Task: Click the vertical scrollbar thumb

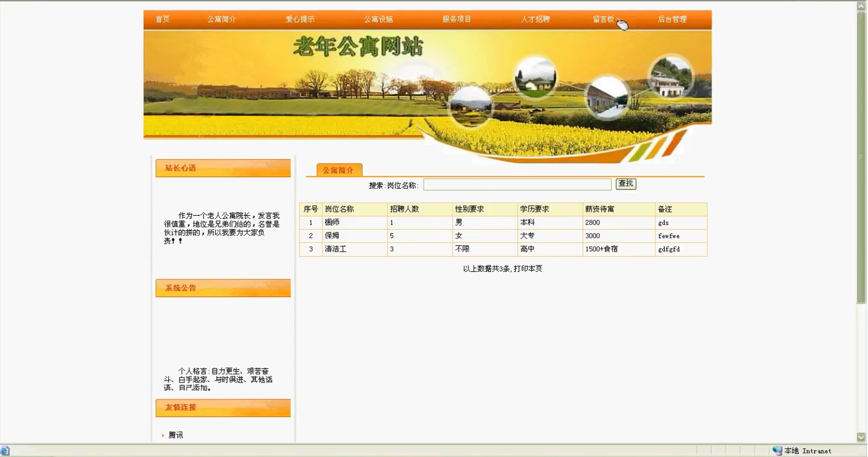Action: [861, 158]
